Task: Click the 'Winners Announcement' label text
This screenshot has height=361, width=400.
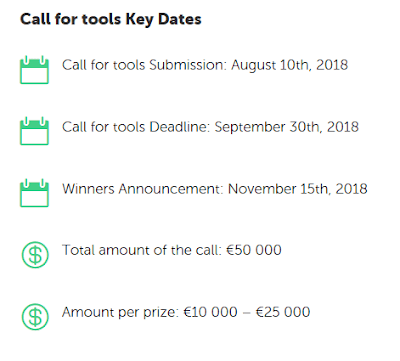Action: 142,189
